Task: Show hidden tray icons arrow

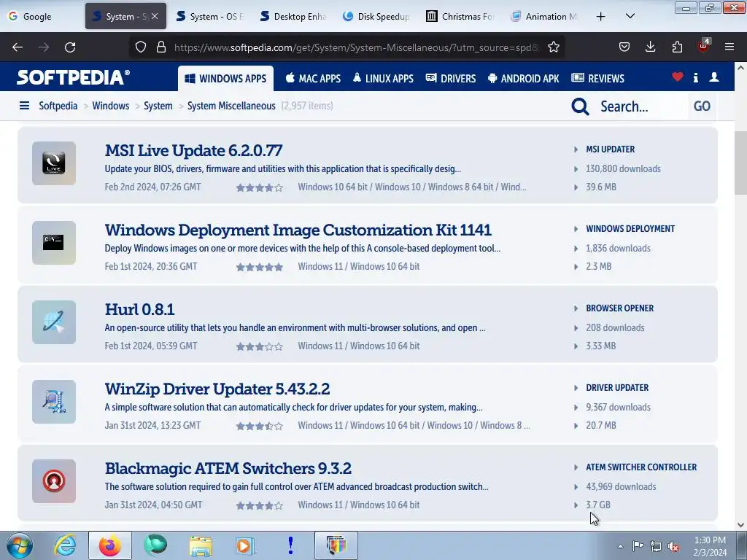Action: (620, 546)
